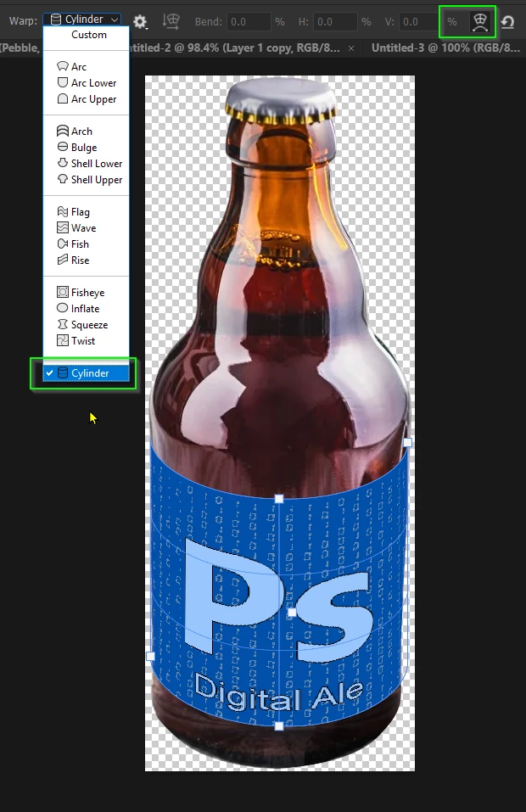Viewport: 526px width, 812px height.
Task: Grab the top center warp handle on label
Action: tap(279, 499)
